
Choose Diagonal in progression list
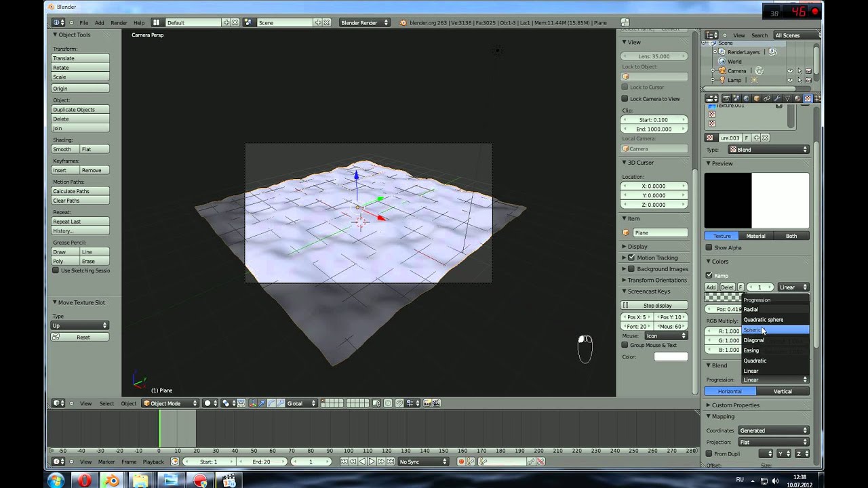[x=776, y=340]
